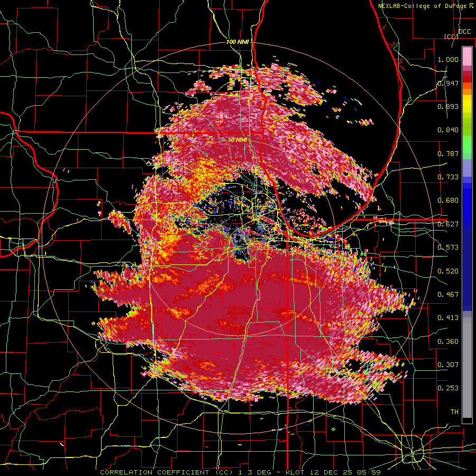Viewport: 476px width, 476px height.
Task: Click the 100 NMI range ring label
Action: pos(237,42)
